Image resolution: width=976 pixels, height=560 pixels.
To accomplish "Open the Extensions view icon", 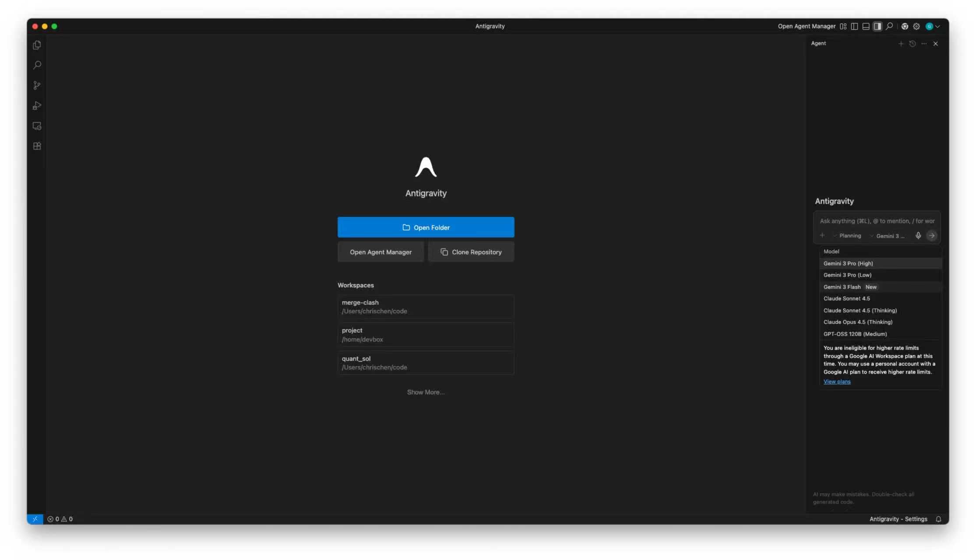I will pos(37,146).
